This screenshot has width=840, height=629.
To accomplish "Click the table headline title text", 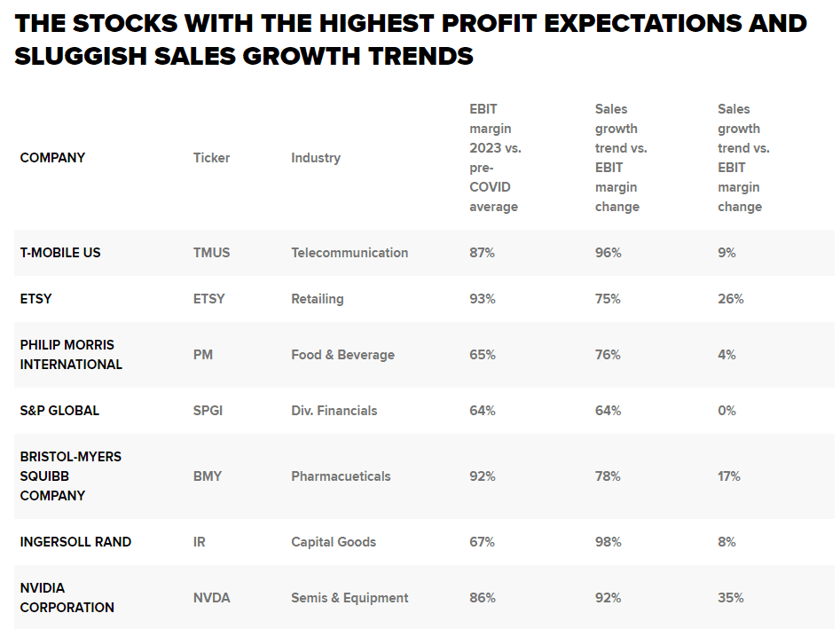I will (411, 40).
